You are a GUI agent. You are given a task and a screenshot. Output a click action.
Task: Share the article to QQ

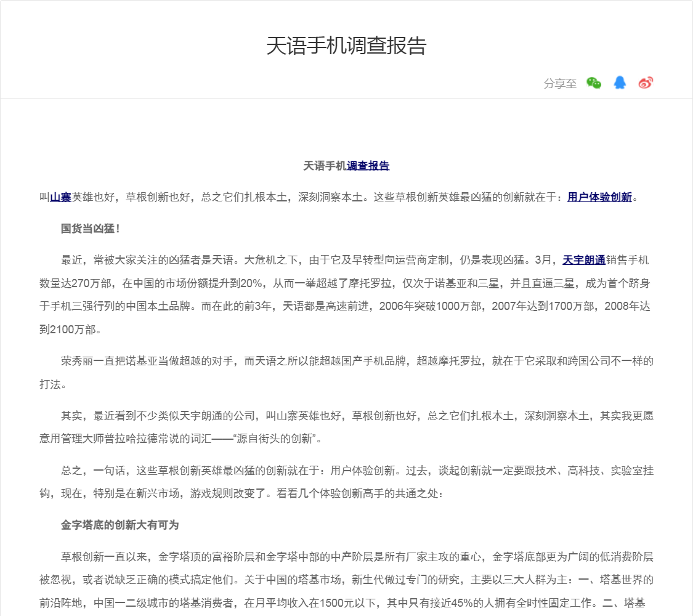click(620, 83)
